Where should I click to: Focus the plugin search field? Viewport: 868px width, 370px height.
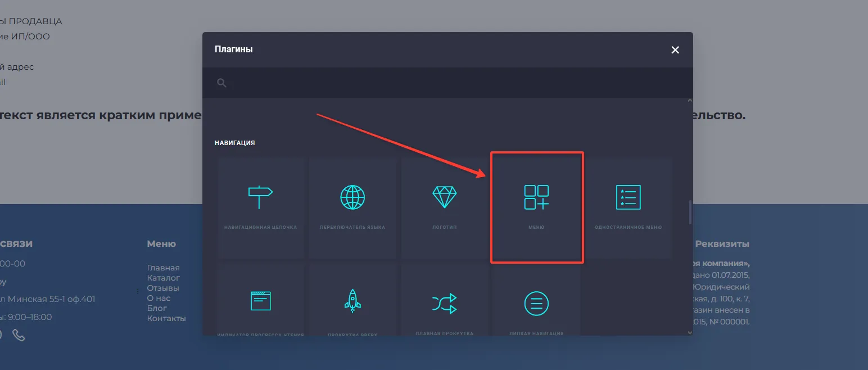tap(450, 83)
